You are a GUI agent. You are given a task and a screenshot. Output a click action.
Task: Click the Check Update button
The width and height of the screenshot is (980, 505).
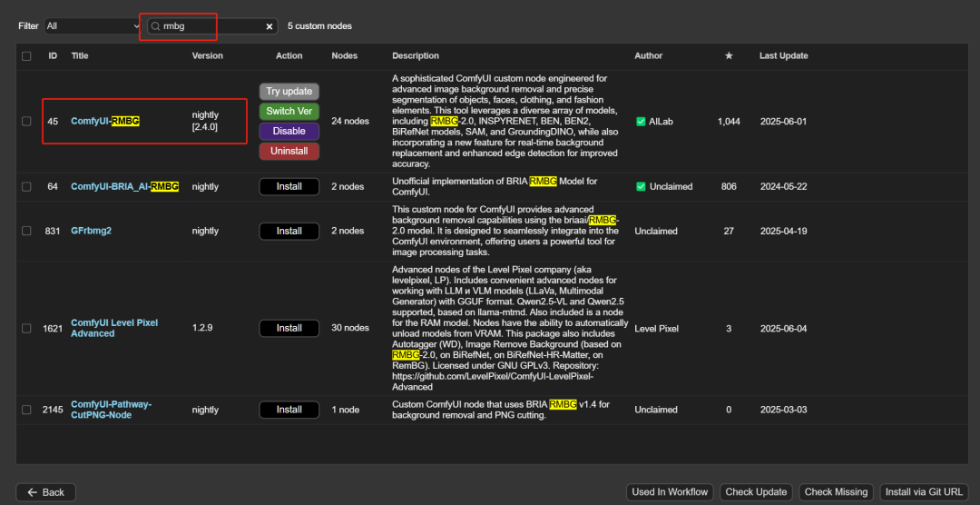[756, 492]
